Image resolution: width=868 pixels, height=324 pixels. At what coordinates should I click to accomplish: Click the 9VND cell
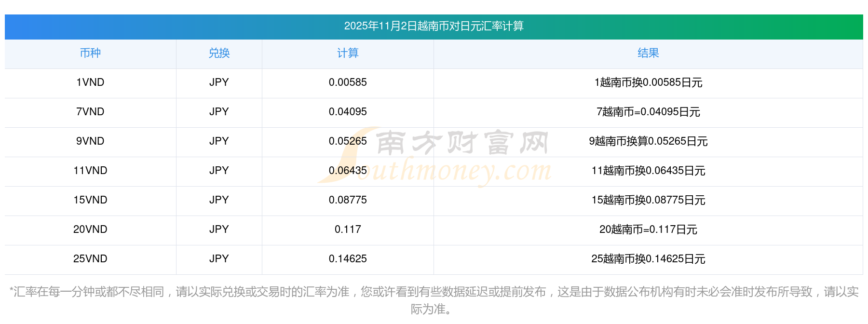[x=90, y=141]
